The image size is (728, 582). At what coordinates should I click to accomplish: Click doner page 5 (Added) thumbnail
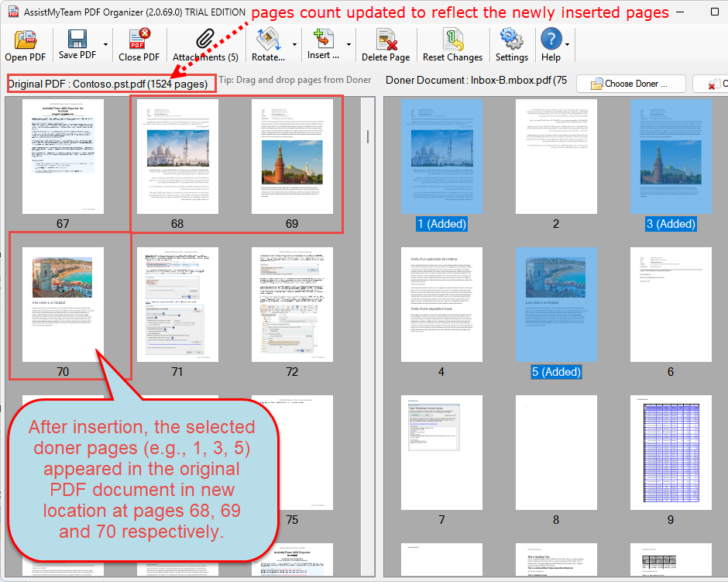pos(555,305)
